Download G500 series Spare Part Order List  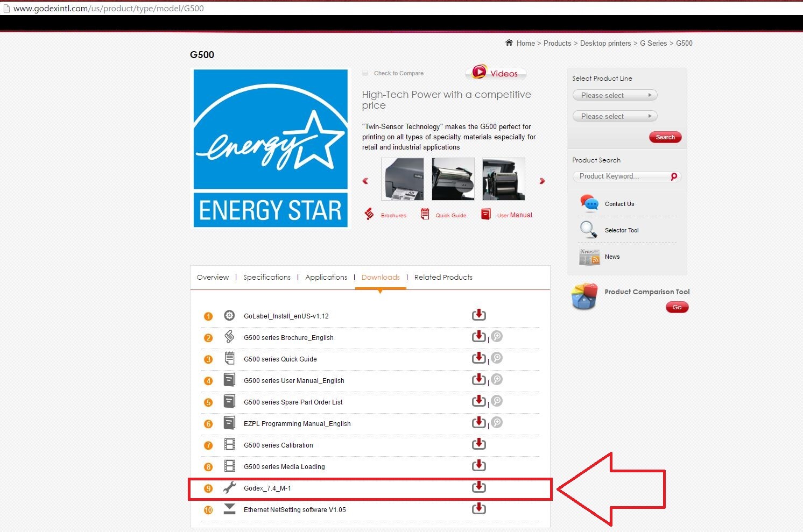[478, 401]
